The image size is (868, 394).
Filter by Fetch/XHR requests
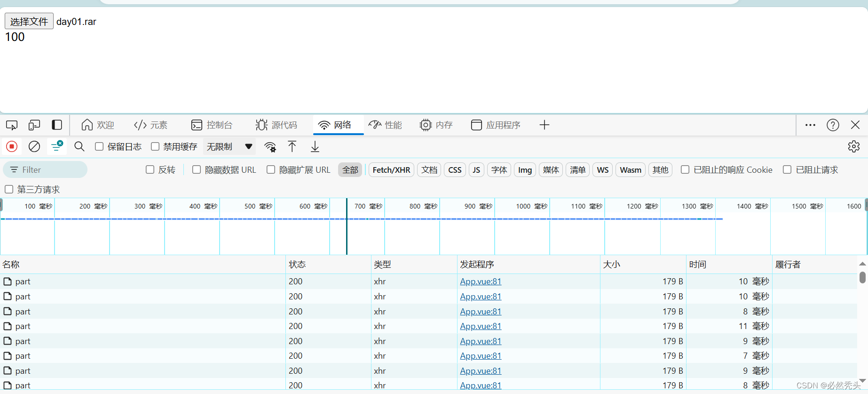pos(391,169)
